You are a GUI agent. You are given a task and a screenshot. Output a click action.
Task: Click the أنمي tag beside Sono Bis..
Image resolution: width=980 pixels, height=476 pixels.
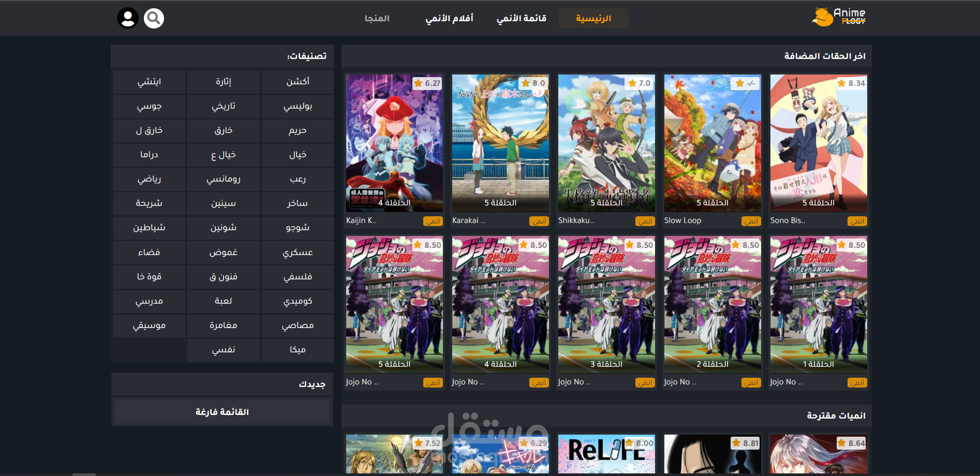[x=857, y=221]
